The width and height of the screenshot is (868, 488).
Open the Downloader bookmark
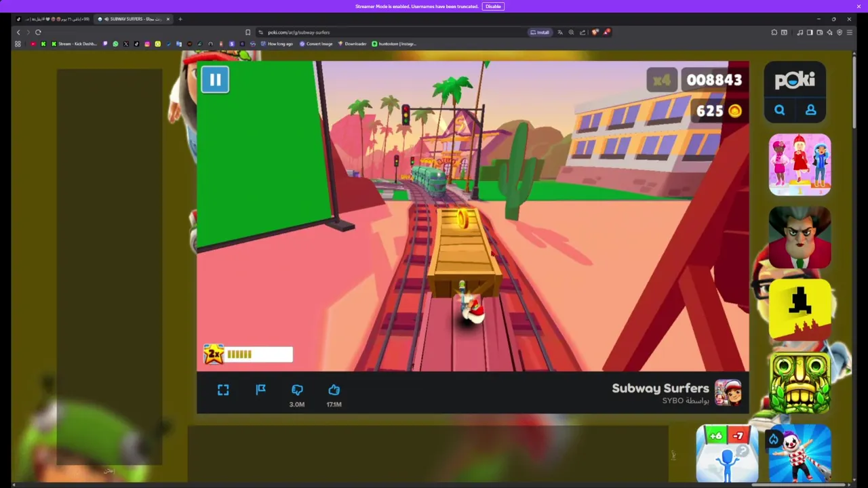[352, 44]
